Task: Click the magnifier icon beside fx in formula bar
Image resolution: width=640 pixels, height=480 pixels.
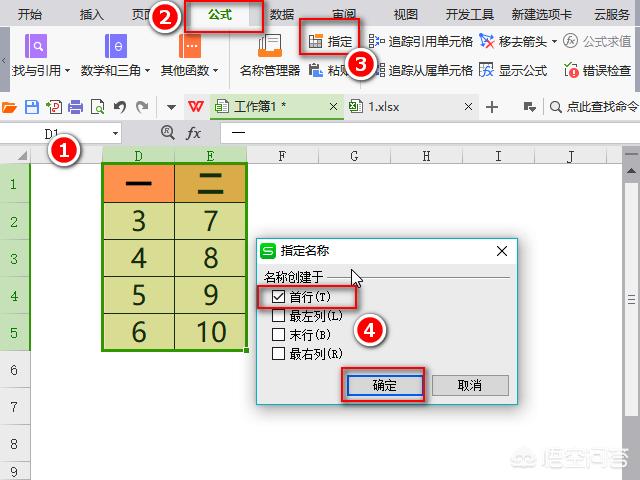Action: [x=168, y=132]
